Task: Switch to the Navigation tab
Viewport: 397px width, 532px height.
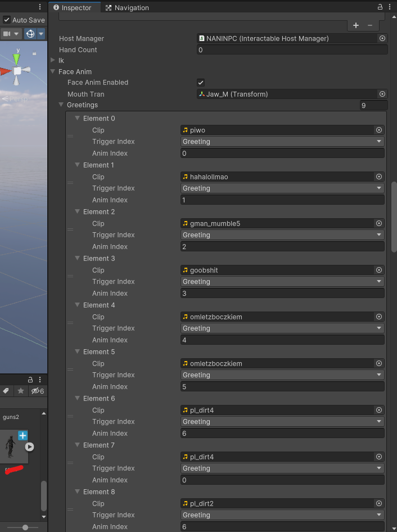Action: [x=127, y=7]
